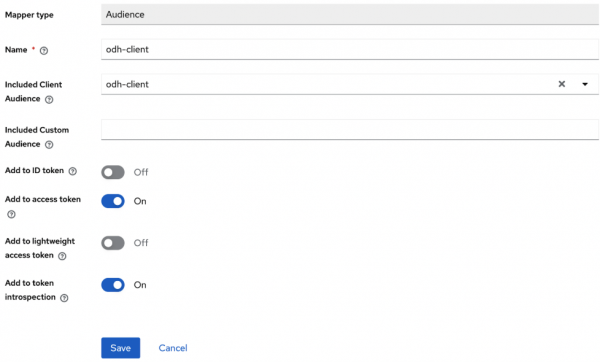The image size is (600, 362).
Task: Disable the Add to access token switch
Action: point(113,201)
